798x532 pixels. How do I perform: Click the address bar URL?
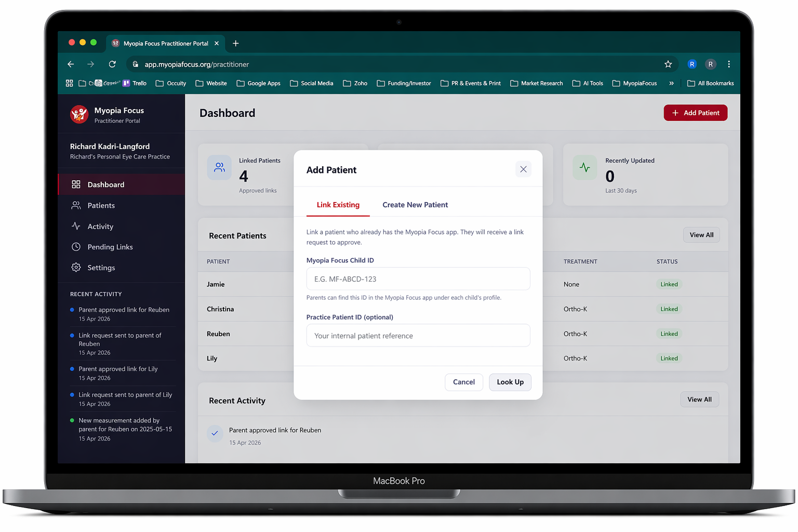(197, 64)
